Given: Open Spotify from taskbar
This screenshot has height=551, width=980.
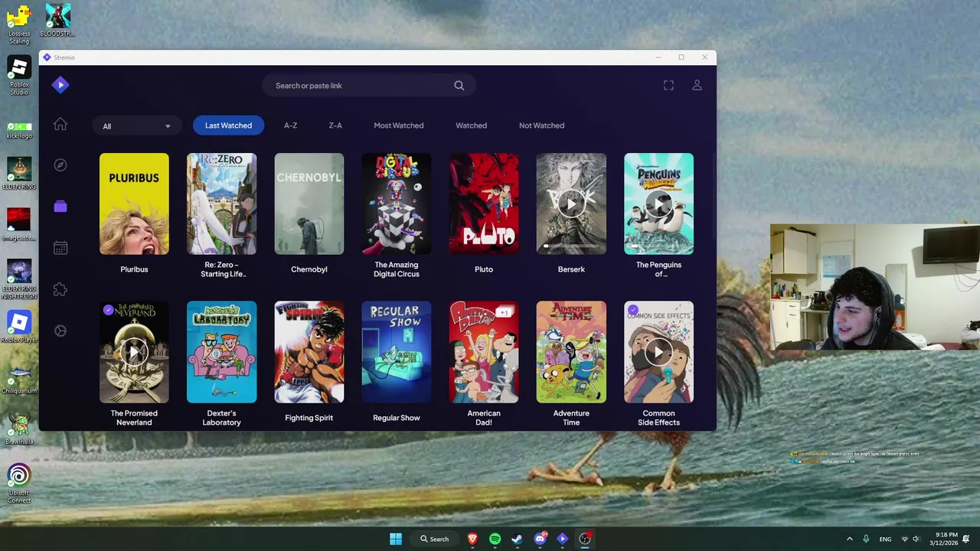Looking at the screenshot, I should [495, 539].
